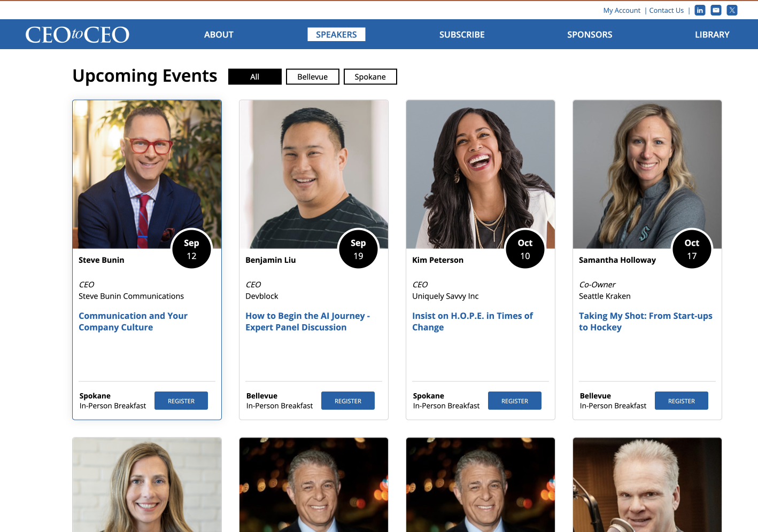Open second-row photo of blonde woman

tap(147, 485)
